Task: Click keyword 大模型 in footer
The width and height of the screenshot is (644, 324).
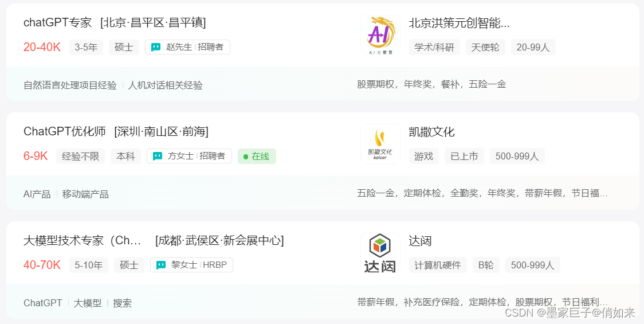Action: (88, 303)
